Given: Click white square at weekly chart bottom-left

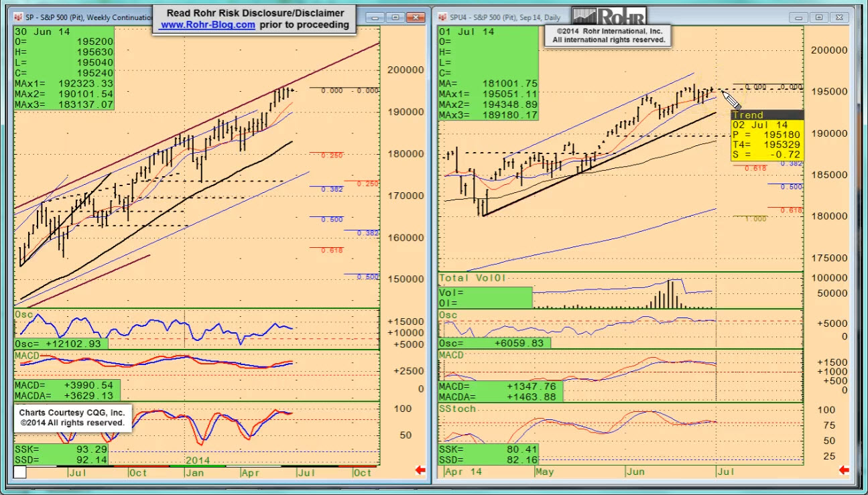Looking at the screenshot, I should pos(19,472).
